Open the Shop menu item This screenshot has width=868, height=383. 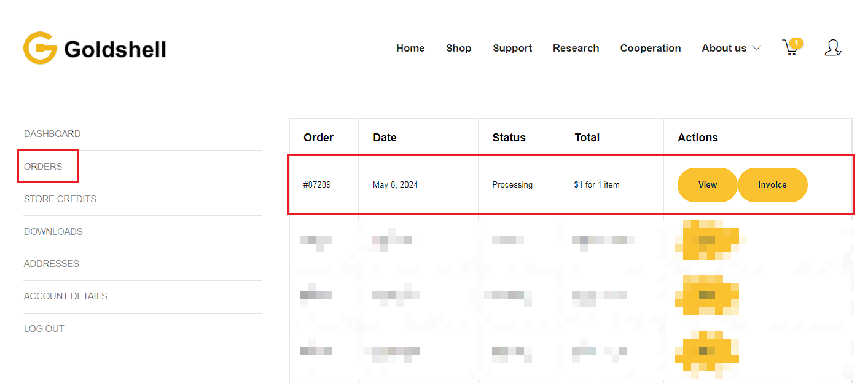pos(459,48)
